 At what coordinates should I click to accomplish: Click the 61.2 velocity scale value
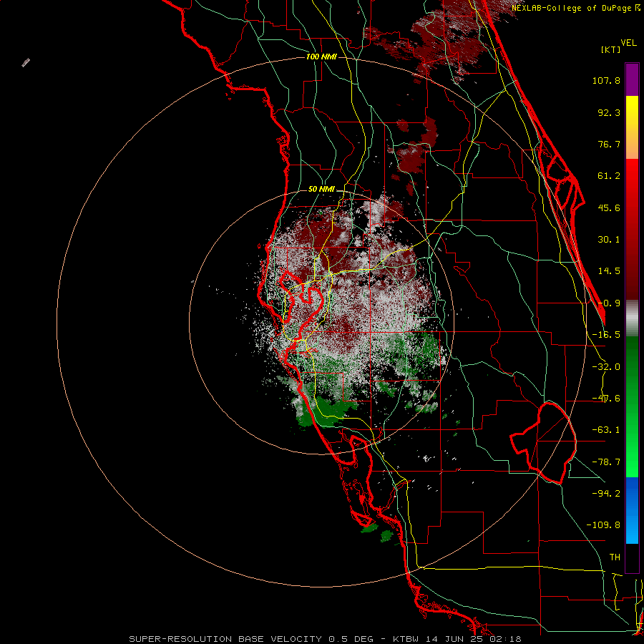point(609,176)
